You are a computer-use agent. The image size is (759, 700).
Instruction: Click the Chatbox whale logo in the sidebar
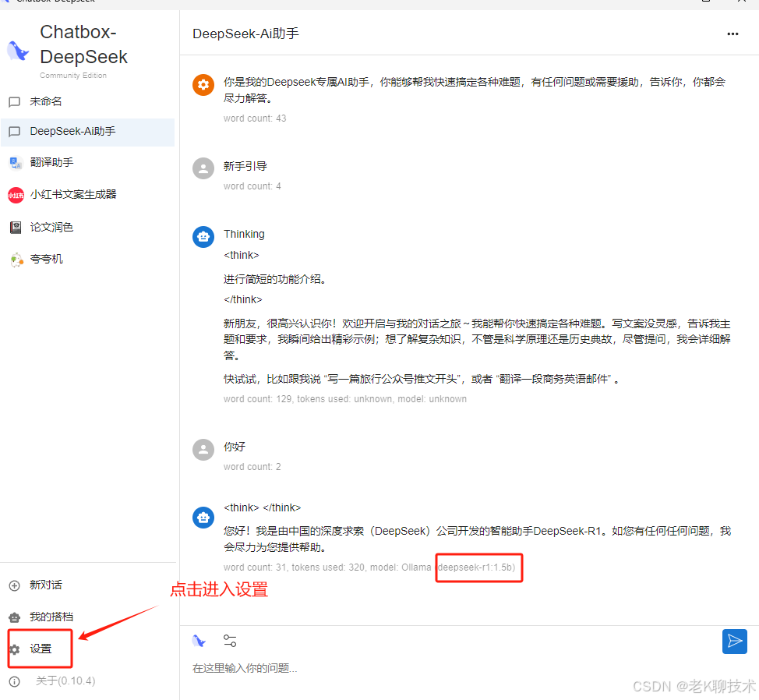pyautogui.click(x=19, y=51)
